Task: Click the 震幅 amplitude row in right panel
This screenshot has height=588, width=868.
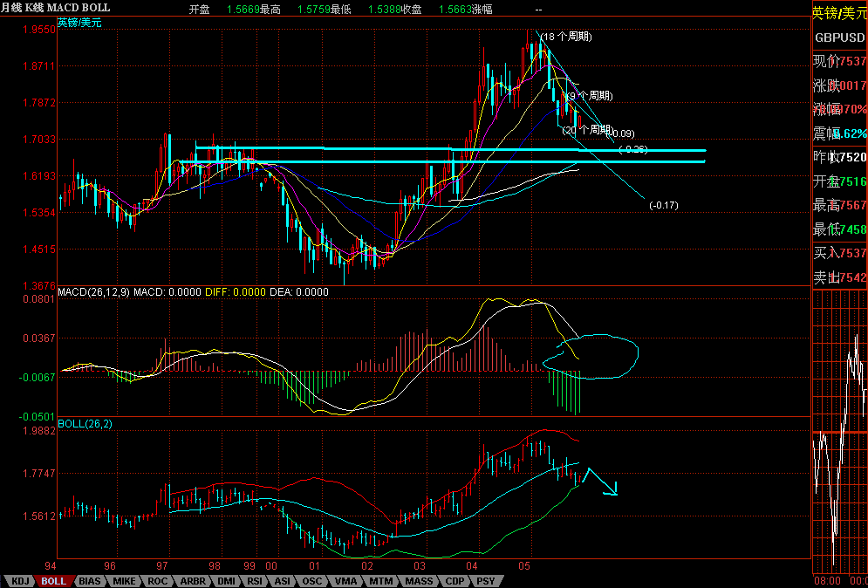Action: pos(840,133)
